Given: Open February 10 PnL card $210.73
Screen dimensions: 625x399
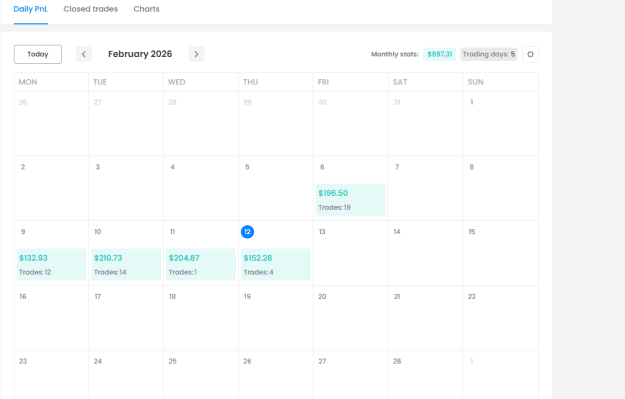Looking at the screenshot, I should pos(126,265).
